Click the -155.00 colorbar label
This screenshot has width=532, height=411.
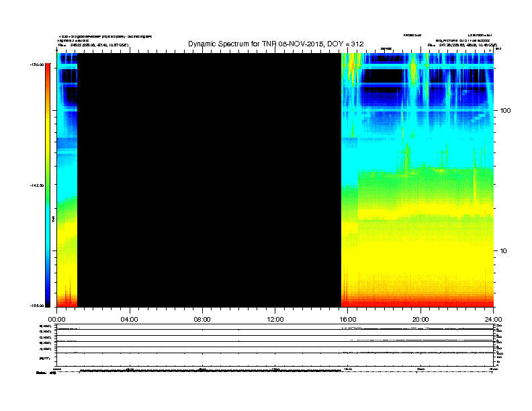click(x=37, y=306)
